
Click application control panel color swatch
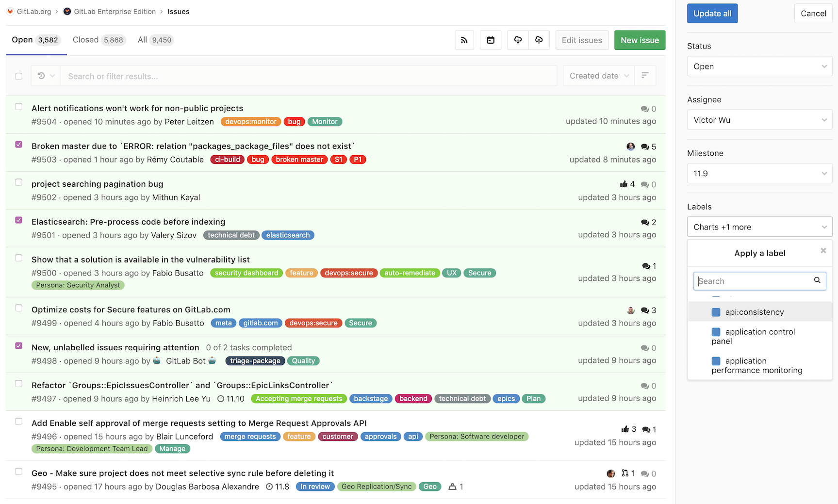pos(716,332)
